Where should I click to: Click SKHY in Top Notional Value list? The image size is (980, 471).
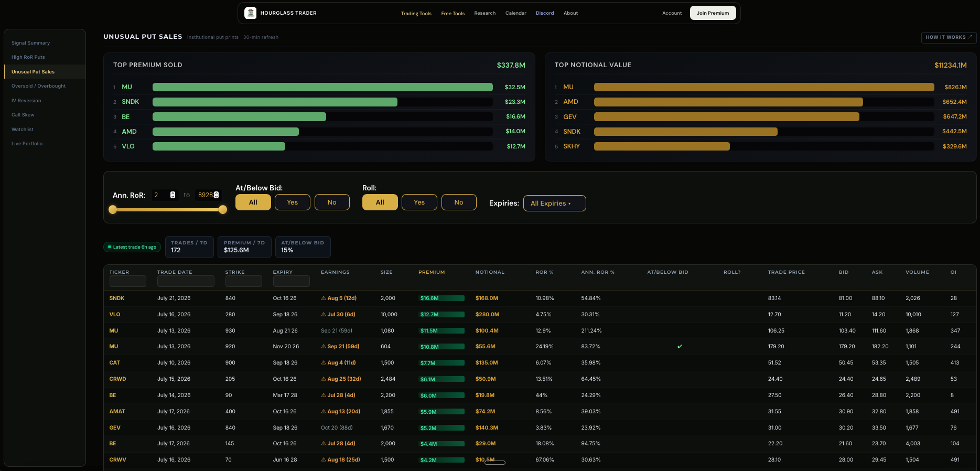[x=572, y=146]
